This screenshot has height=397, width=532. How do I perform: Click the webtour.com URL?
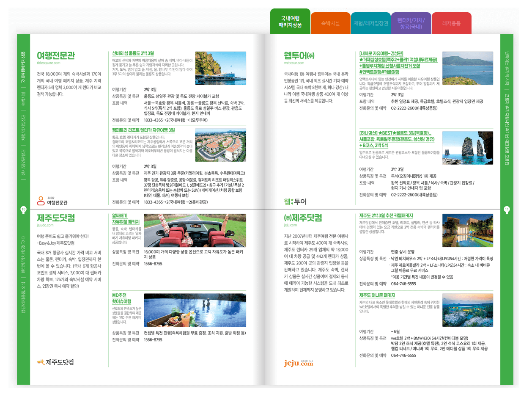pyautogui.click(x=294, y=63)
